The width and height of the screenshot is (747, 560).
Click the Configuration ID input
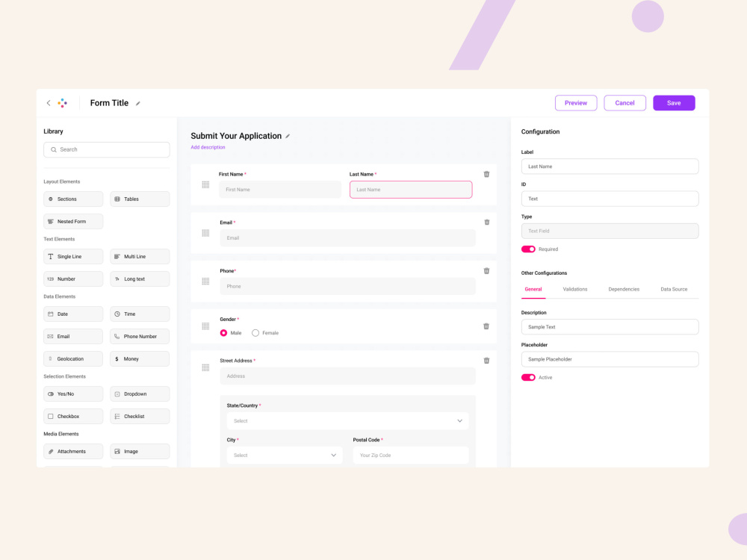pos(610,199)
